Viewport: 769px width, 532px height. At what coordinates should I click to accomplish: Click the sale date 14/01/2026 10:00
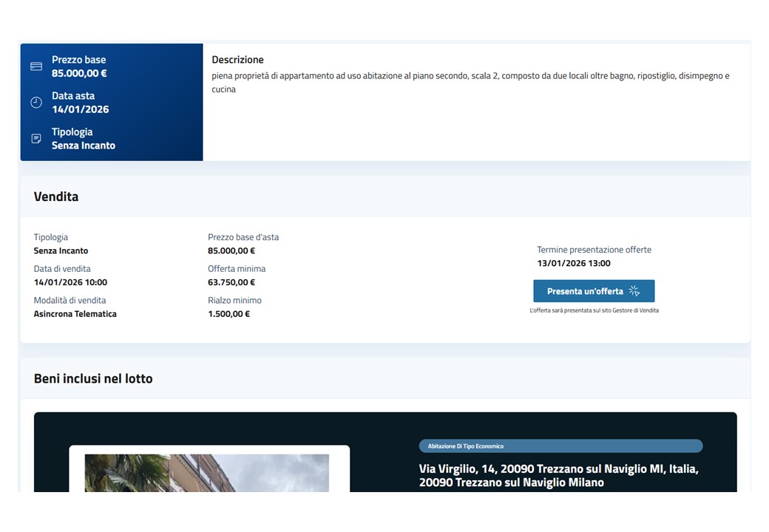pyautogui.click(x=70, y=282)
